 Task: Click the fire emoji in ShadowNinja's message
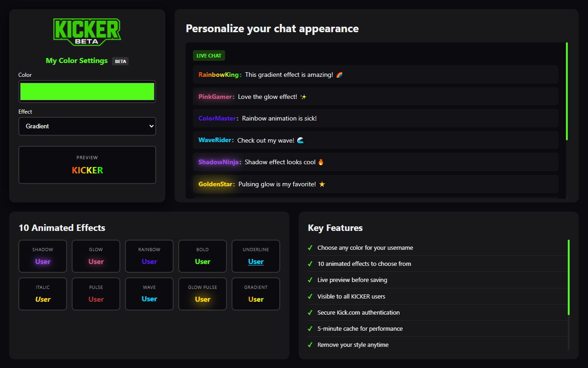coord(321,162)
